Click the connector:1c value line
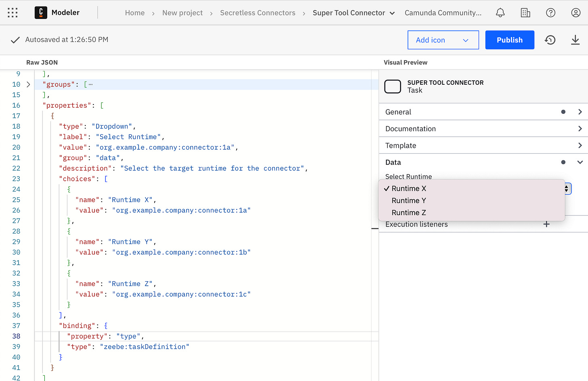The height and width of the screenshot is (381, 588). [163, 294]
